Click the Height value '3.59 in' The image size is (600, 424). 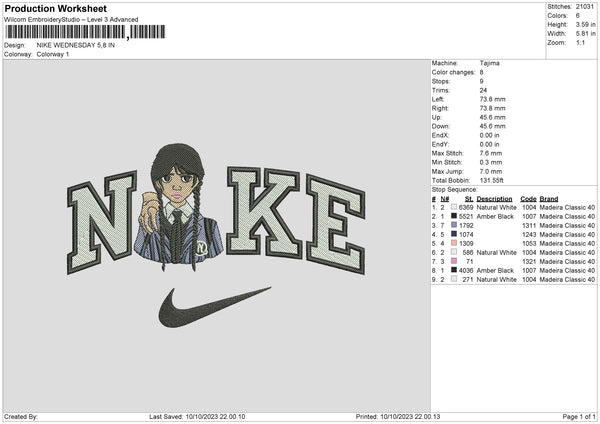point(585,24)
